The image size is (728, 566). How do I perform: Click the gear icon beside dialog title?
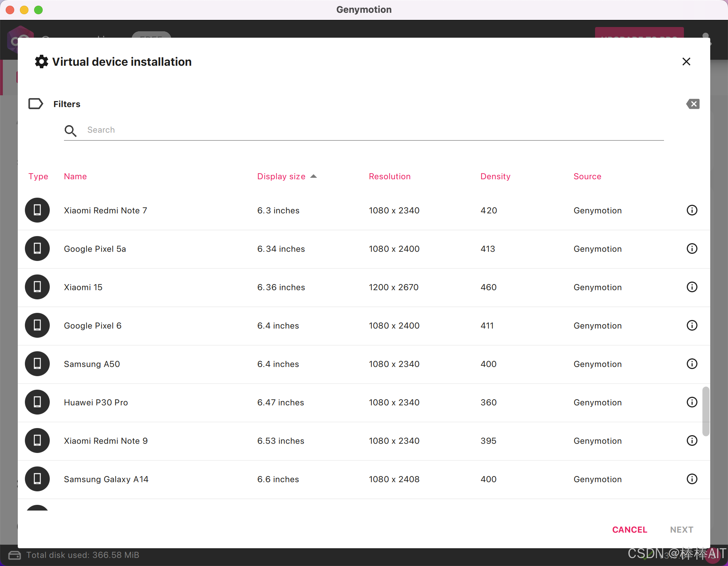coord(41,62)
